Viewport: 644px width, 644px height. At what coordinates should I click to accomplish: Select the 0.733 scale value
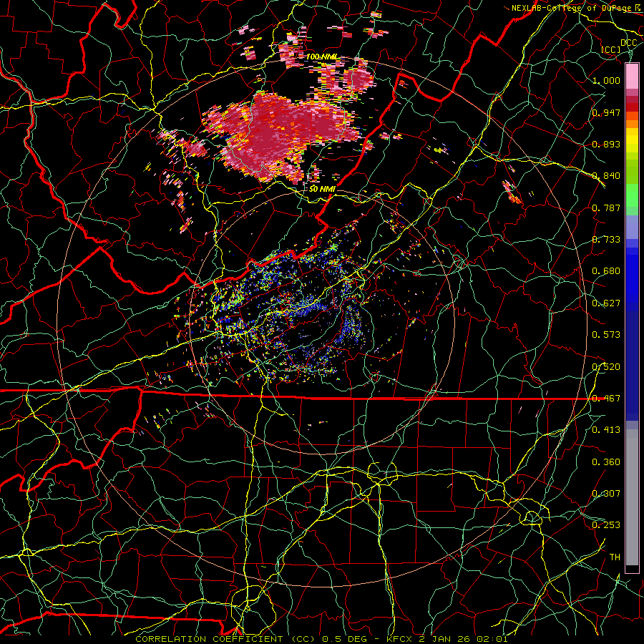606,240
